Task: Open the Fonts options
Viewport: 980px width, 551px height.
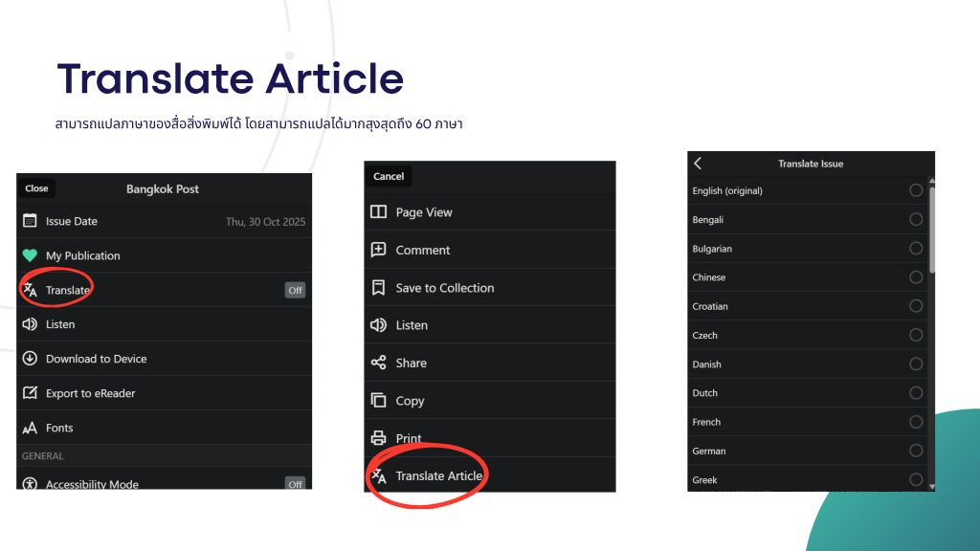Action: point(59,428)
